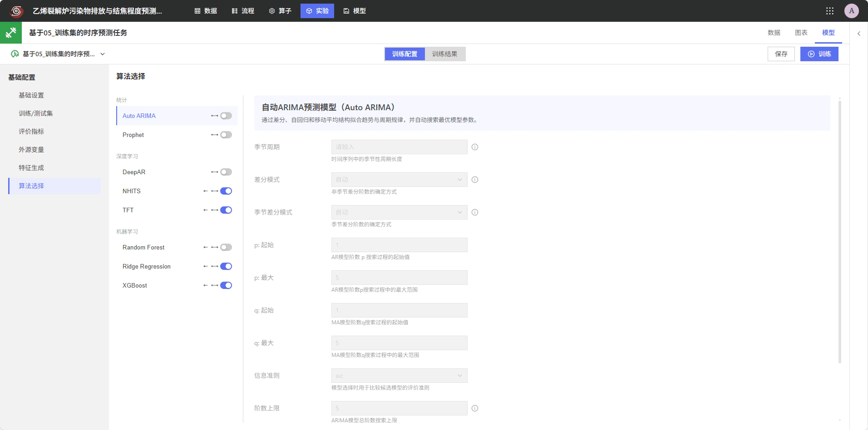Click the double-arrow icon in the Auto ARIMA row
The width and height of the screenshot is (868, 430).
point(215,116)
